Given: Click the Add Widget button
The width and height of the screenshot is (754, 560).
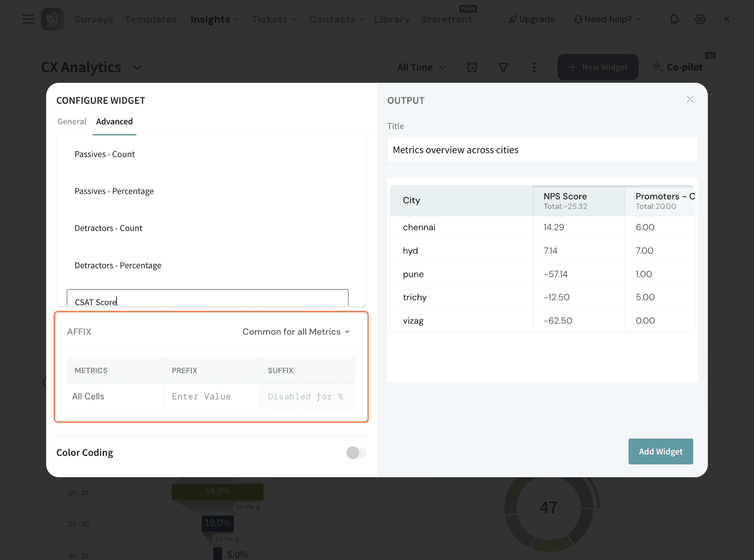Looking at the screenshot, I should click(660, 452).
